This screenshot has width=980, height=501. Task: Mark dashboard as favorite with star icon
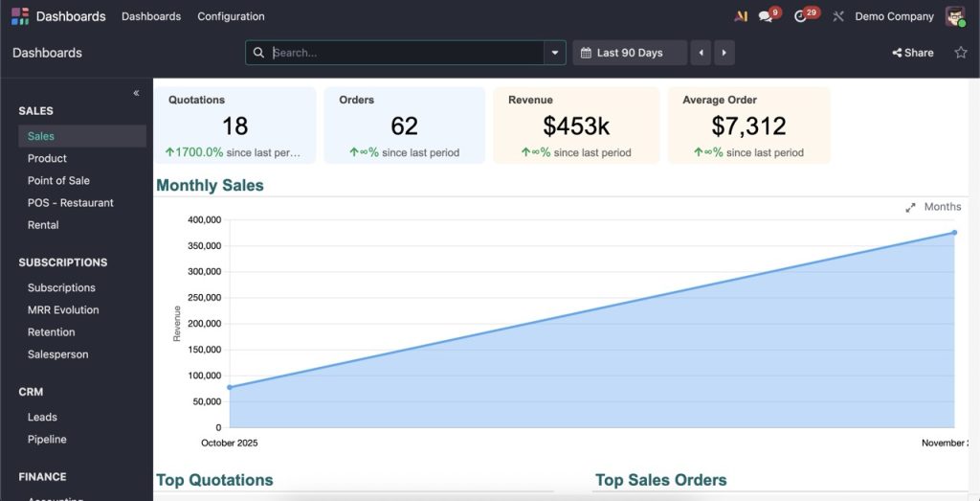click(961, 53)
